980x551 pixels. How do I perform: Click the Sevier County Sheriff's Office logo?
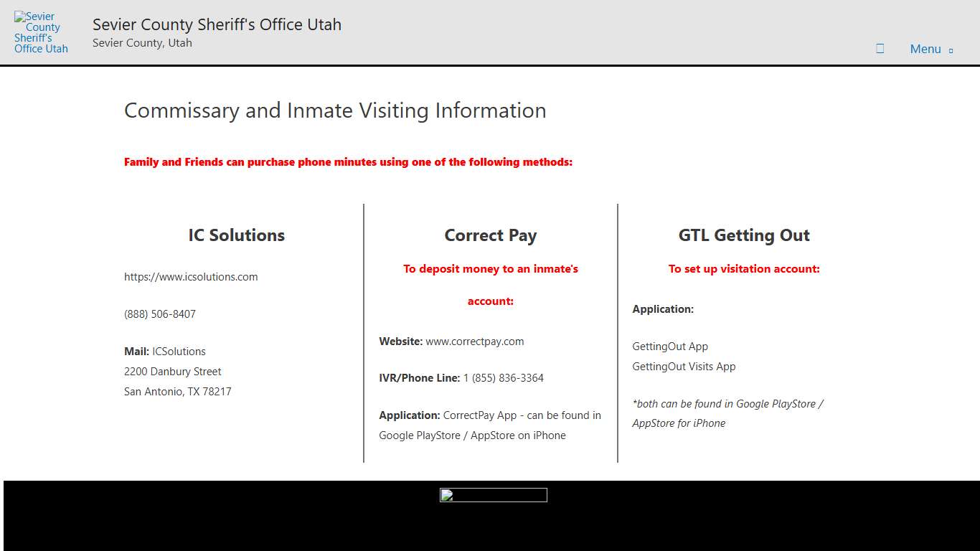(40, 30)
